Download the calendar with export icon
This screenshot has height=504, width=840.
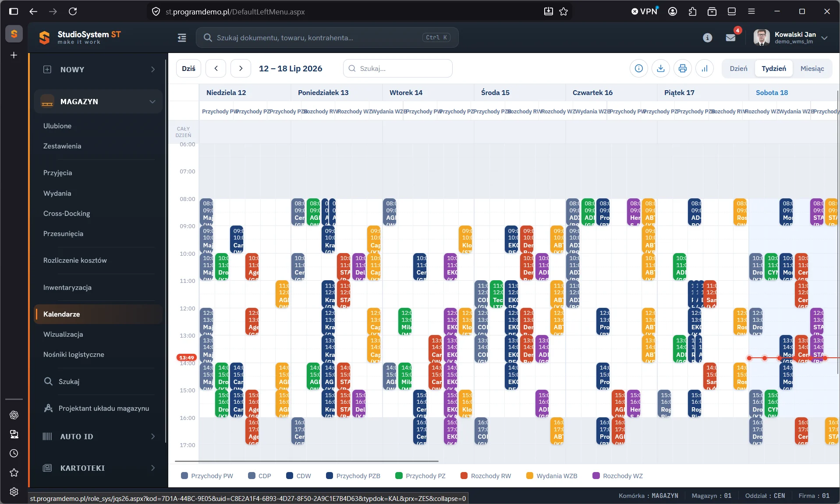pyautogui.click(x=661, y=68)
